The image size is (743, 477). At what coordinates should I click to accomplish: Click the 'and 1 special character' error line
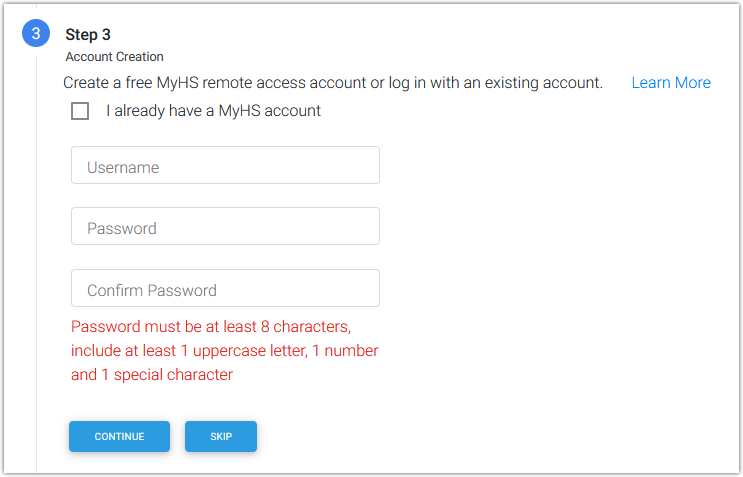tap(152, 375)
